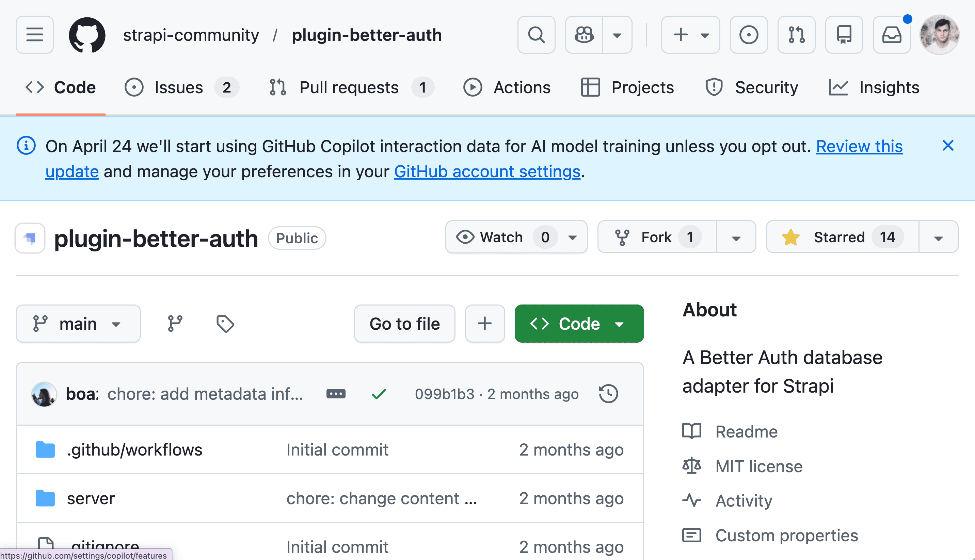Expand the star lists dropdown arrow
975x560 pixels.
click(939, 237)
